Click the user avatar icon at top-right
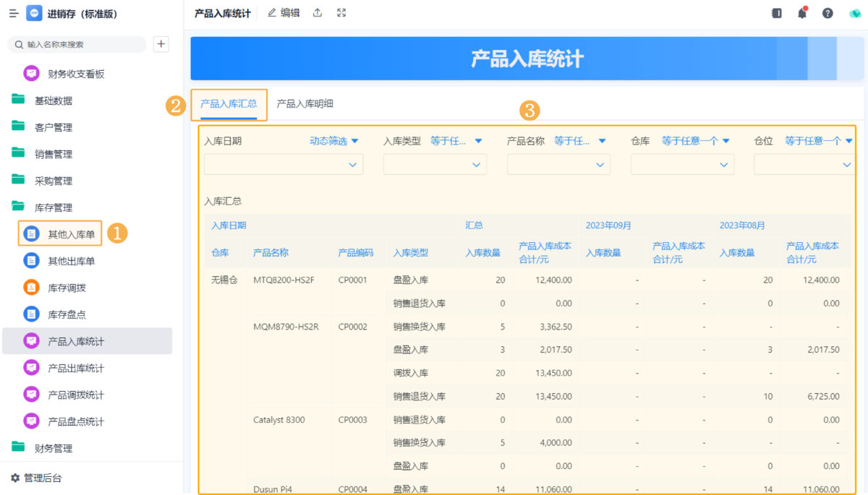 854,13
